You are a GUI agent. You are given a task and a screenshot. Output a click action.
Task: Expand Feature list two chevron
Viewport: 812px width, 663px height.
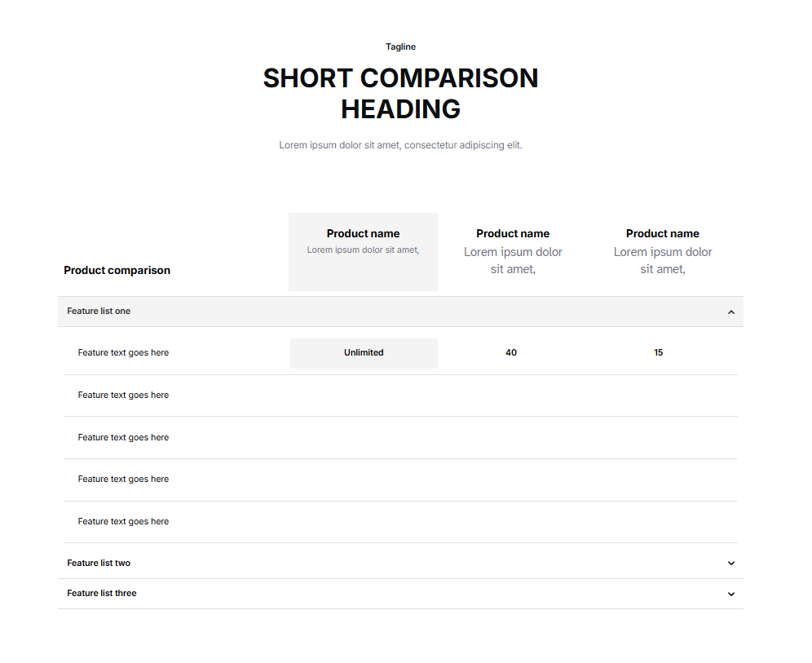731,564
